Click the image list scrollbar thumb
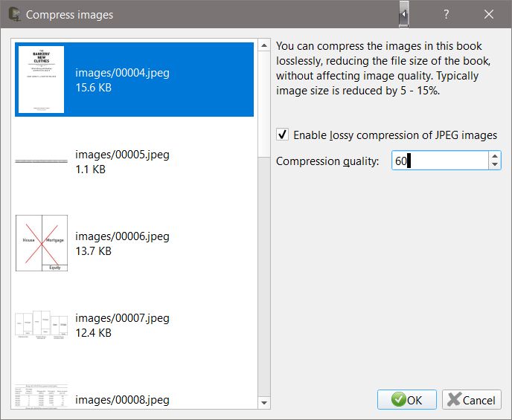The image size is (512, 420). point(264,104)
